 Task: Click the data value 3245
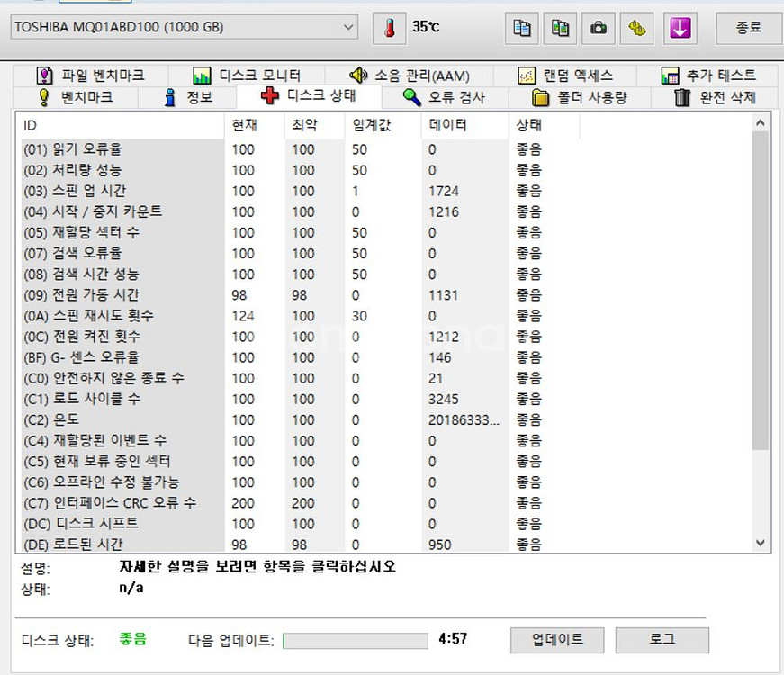click(x=443, y=399)
